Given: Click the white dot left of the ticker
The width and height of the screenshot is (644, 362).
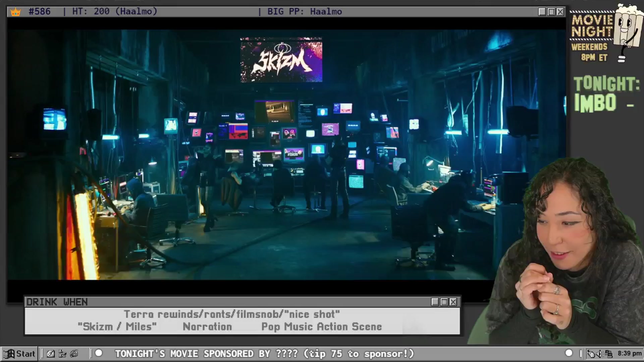Looking at the screenshot, I should 99,353.
